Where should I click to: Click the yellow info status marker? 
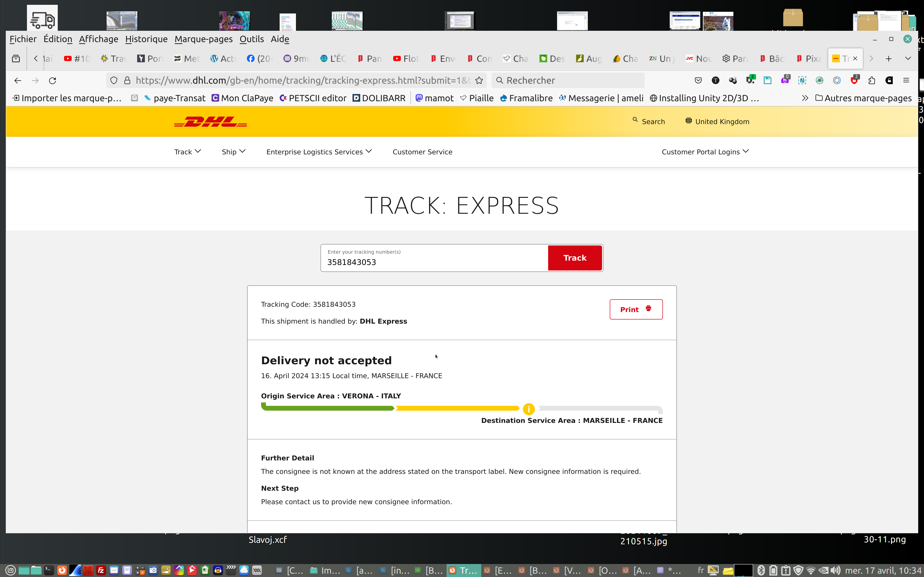[528, 409]
